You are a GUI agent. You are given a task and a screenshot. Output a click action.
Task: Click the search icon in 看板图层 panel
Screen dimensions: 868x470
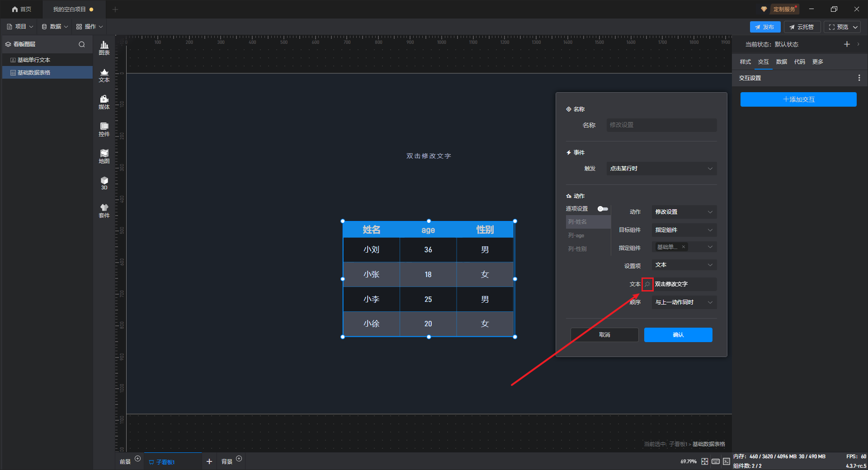pos(82,44)
